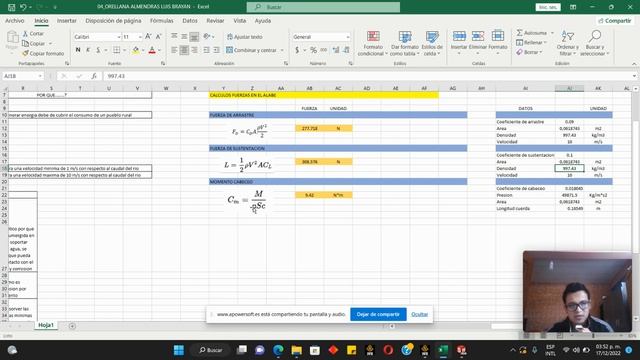Open the Combinar y centrar dropdown arrow
Screen dimensions: 640x360
click(282, 50)
